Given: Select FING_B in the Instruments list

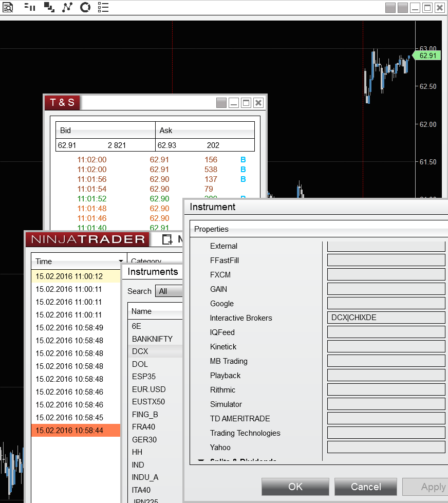Looking at the screenshot, I should pos(155,415).
